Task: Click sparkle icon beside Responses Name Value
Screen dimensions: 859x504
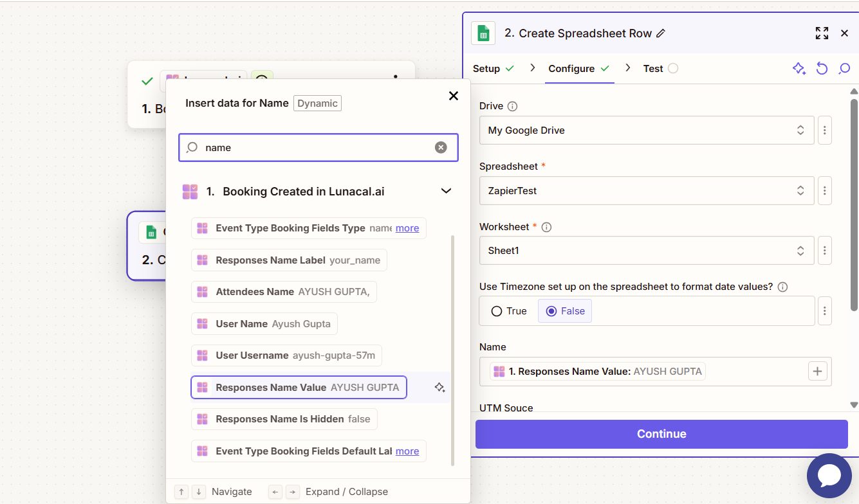Action: pos(440,388)
